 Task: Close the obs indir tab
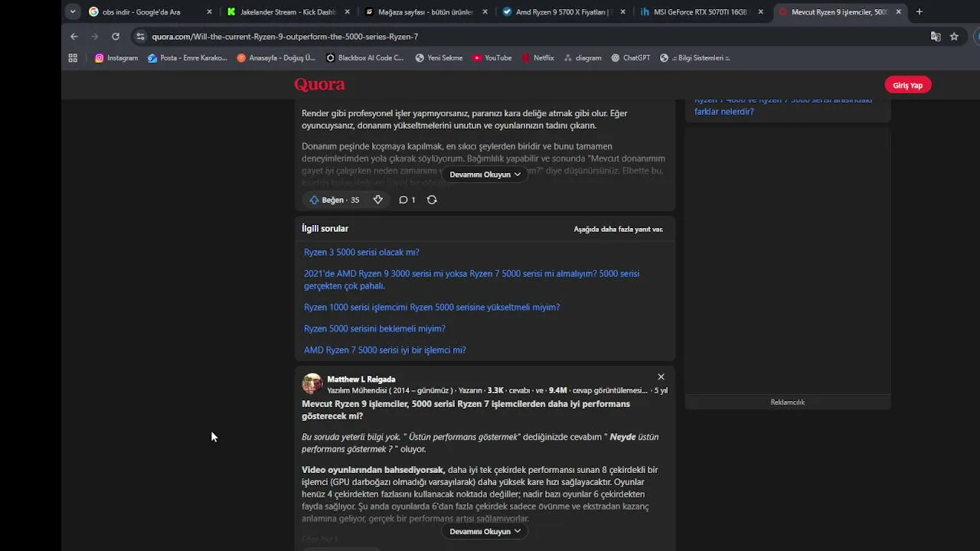(209, 11)
